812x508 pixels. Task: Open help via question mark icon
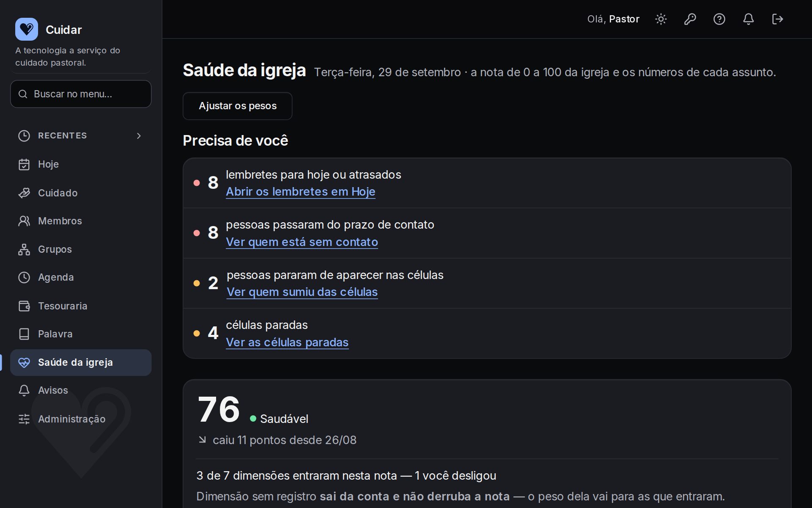pos(719,19)
